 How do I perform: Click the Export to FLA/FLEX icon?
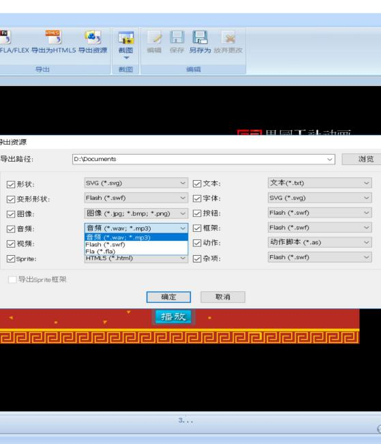tap(5, 38)
